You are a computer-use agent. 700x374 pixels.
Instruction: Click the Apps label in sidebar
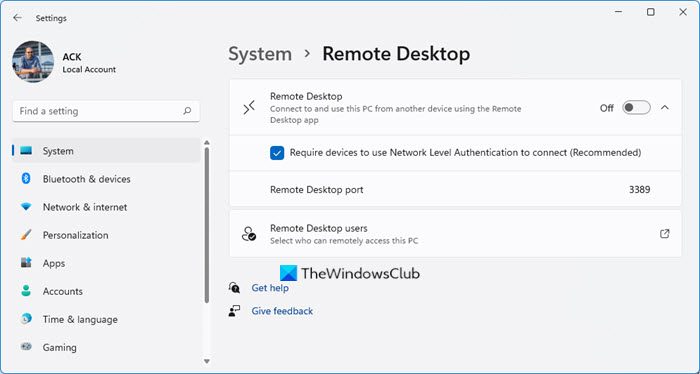(x=54, y=263)
